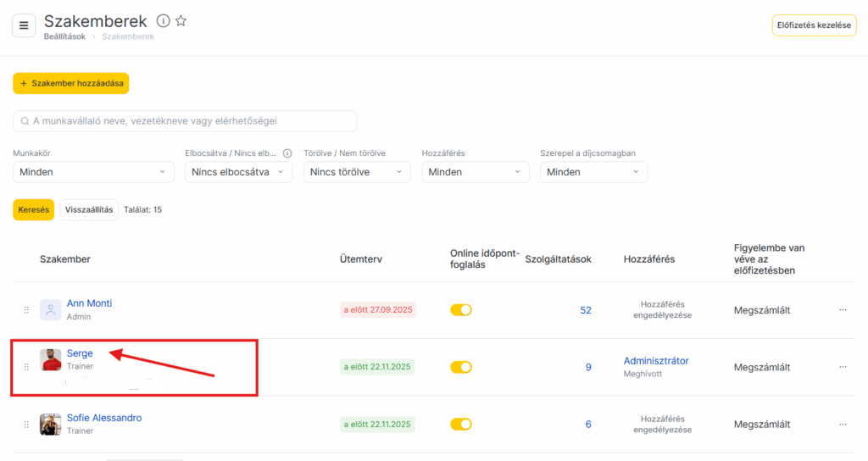Click the info icon next to Elbocsátva filter label

(x=287, y=153)
